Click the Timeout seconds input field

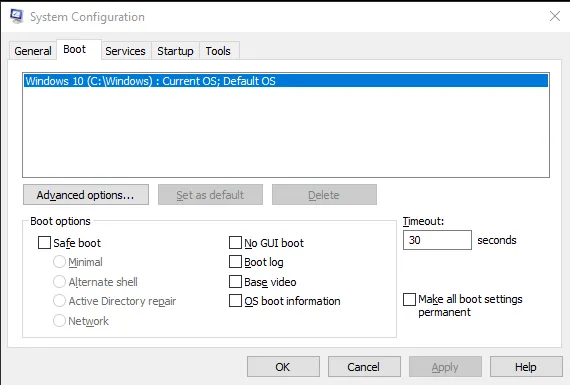coord(437,240)
